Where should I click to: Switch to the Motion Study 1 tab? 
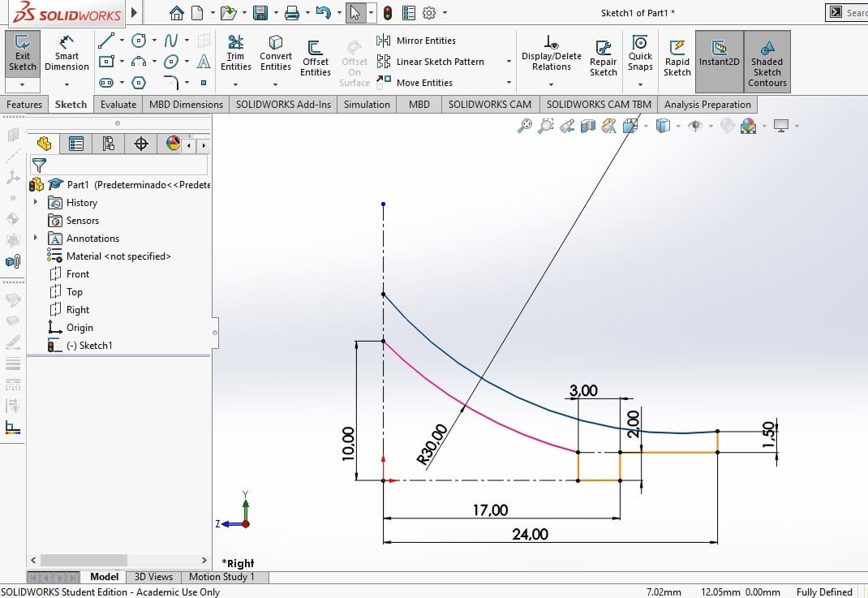221,576
